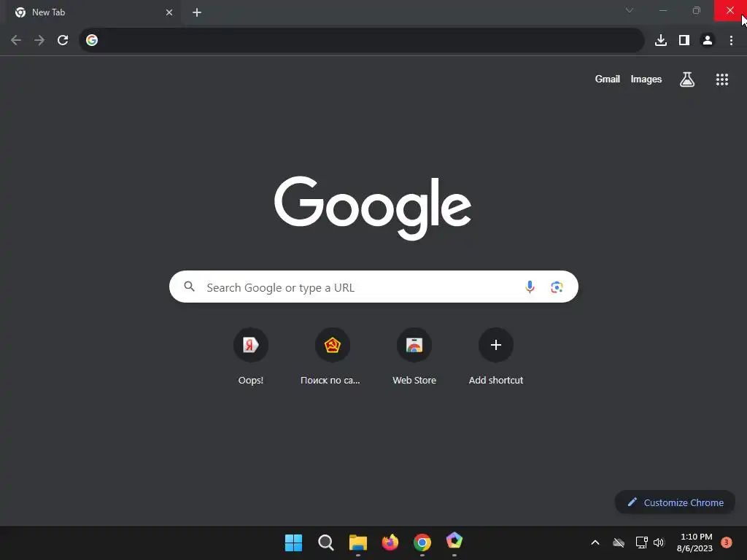Click Customize Chrome button
The width and height of the screenshot is (747, 560).
(675, 502)
